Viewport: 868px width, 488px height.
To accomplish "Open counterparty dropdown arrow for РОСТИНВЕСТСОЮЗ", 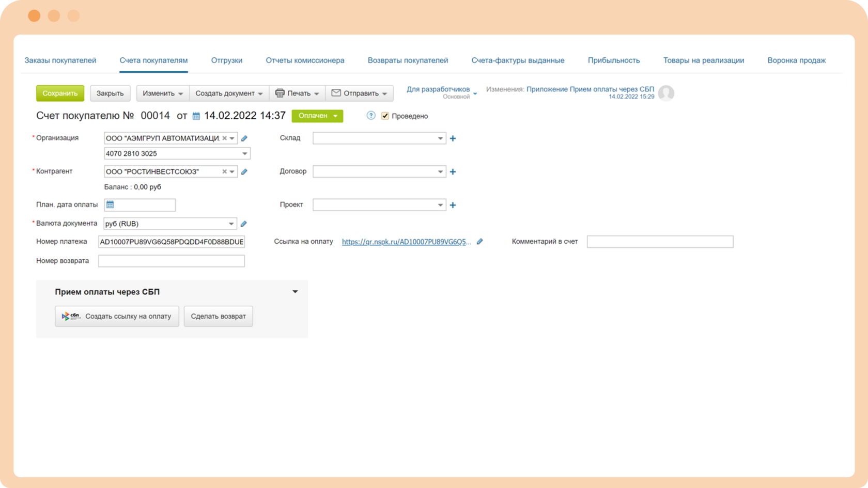I will (232, 171).
